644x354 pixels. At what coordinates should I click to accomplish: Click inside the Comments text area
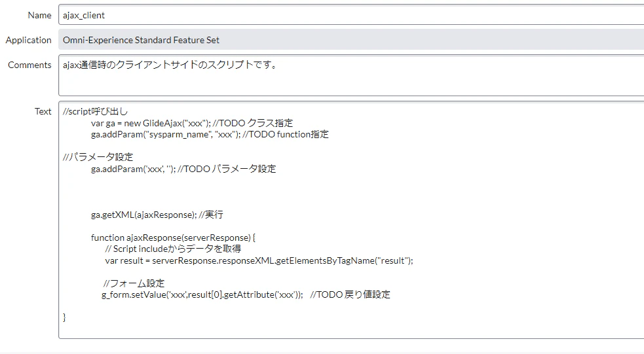[x=351, y=75]
